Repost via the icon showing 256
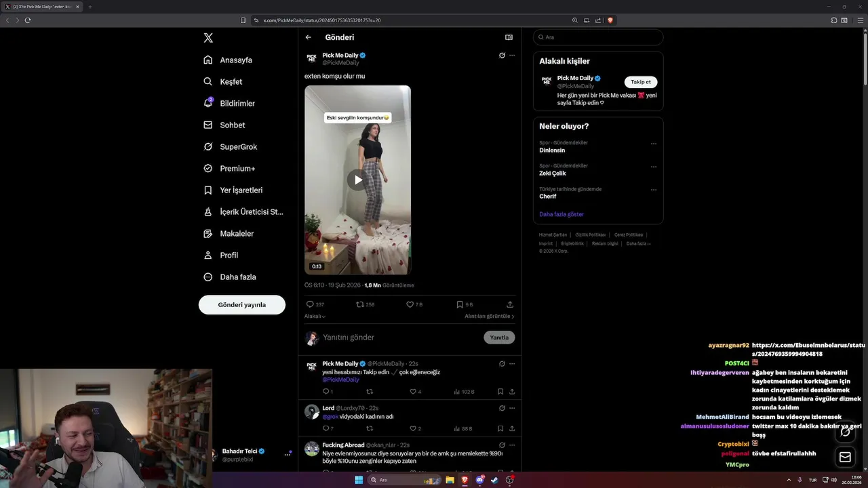 [x=366, y=304]
